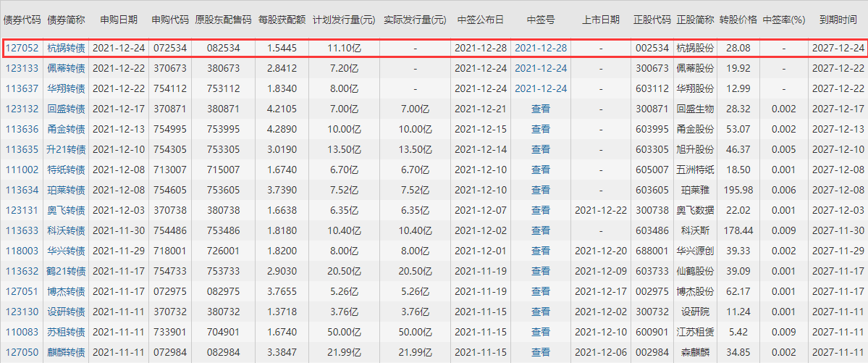Open the 2021-12-28 中签号 link for 杭锅转债
Viewport: 868px width, 363px height.
(540, 48)
